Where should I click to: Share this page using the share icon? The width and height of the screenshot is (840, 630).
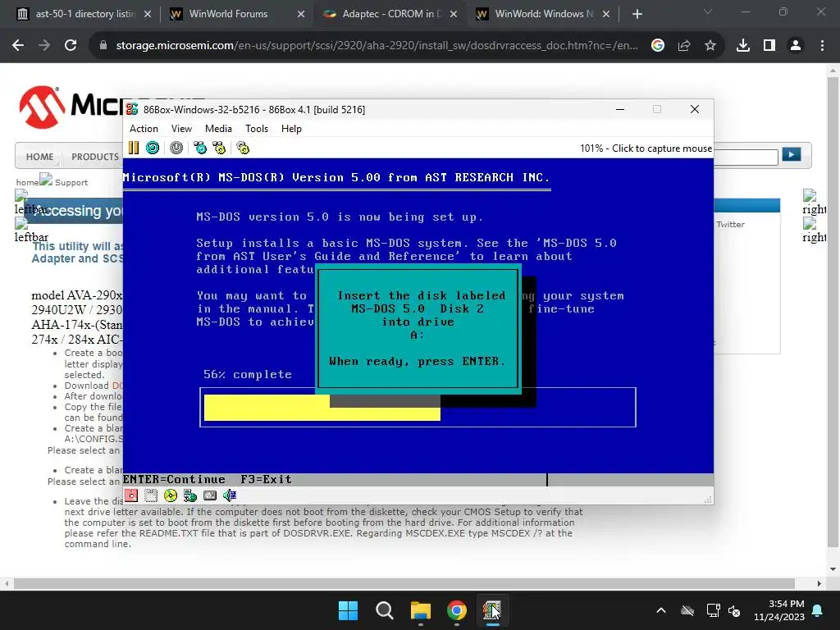[684, 46]
